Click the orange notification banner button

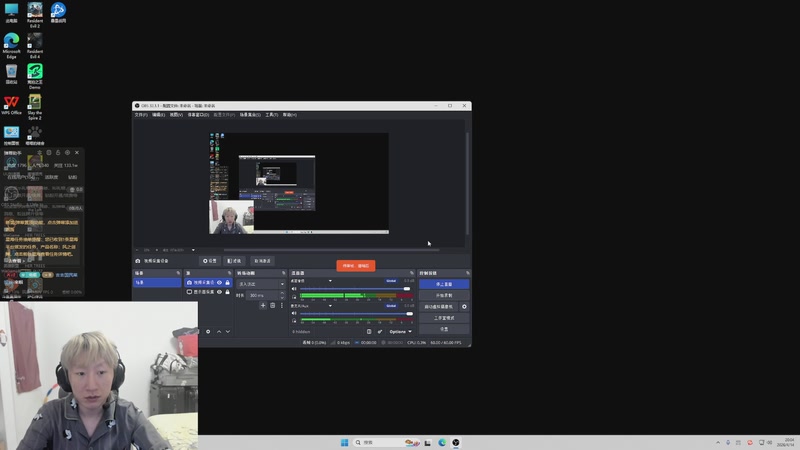pos(356,266)
